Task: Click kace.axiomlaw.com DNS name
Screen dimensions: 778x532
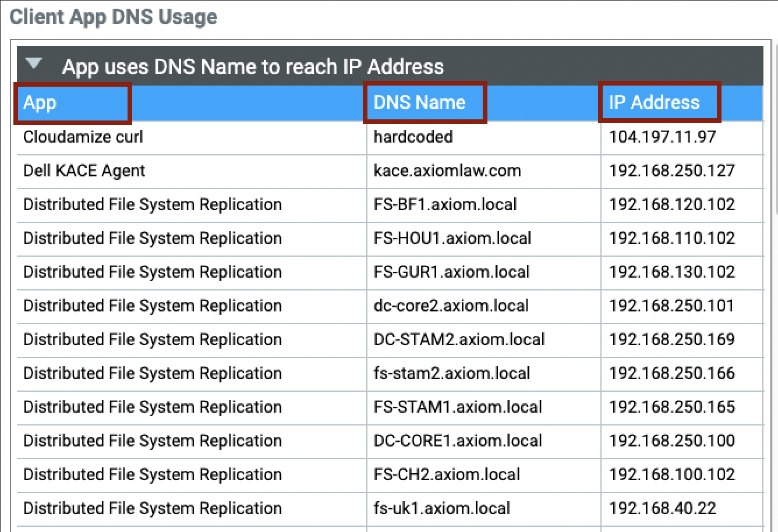Action: (447, 171)
